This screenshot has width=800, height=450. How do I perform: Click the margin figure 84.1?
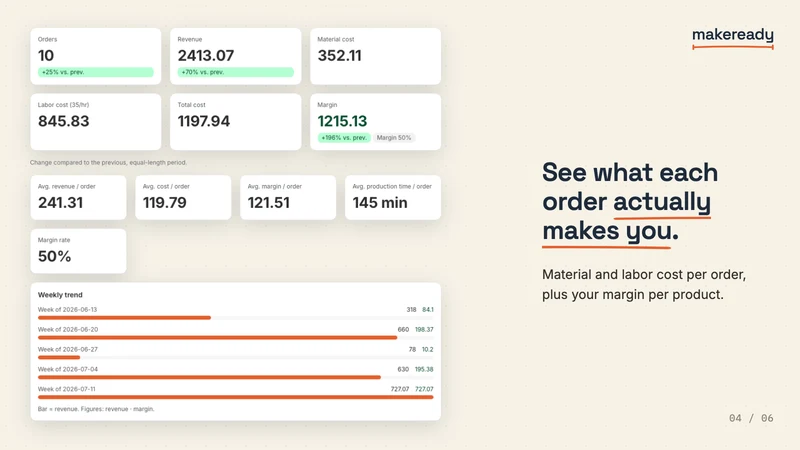coord(428,310)
